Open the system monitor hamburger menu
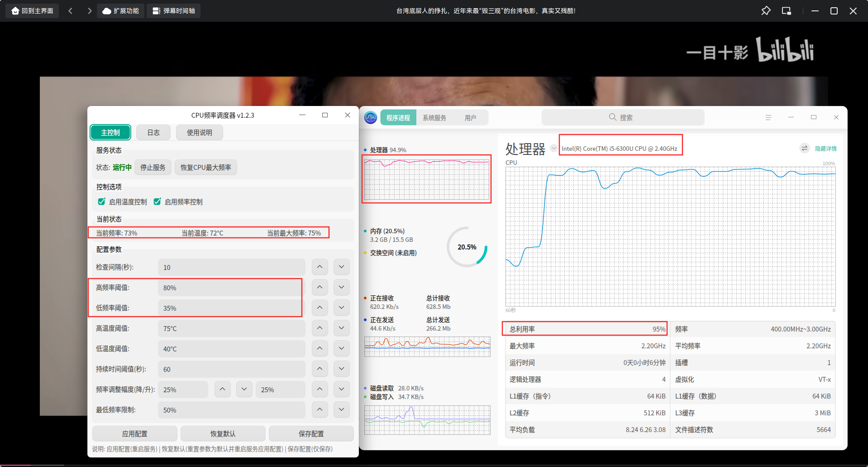The height and width of the screenshot is (467, 868). pos(768,117)
